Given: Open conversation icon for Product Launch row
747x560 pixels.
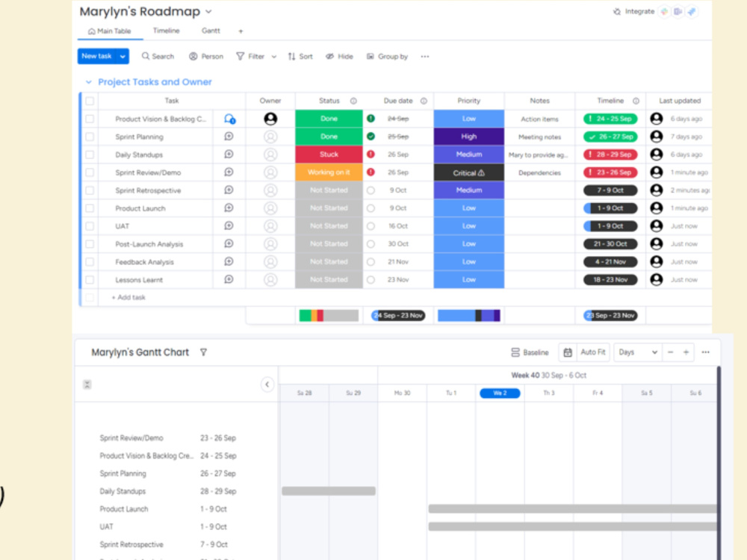Looking at the screenshot, I should [229, 208].
